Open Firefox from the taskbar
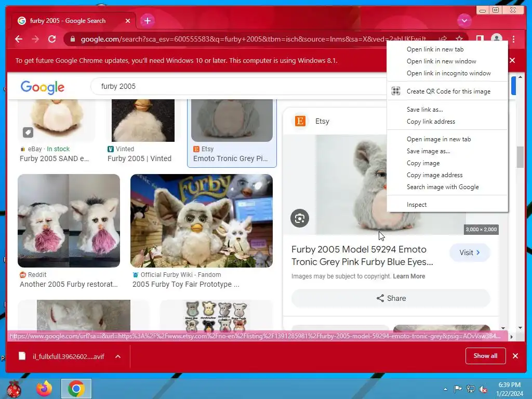The width and height of the screenshot is (532, 399). pos(45,389)
